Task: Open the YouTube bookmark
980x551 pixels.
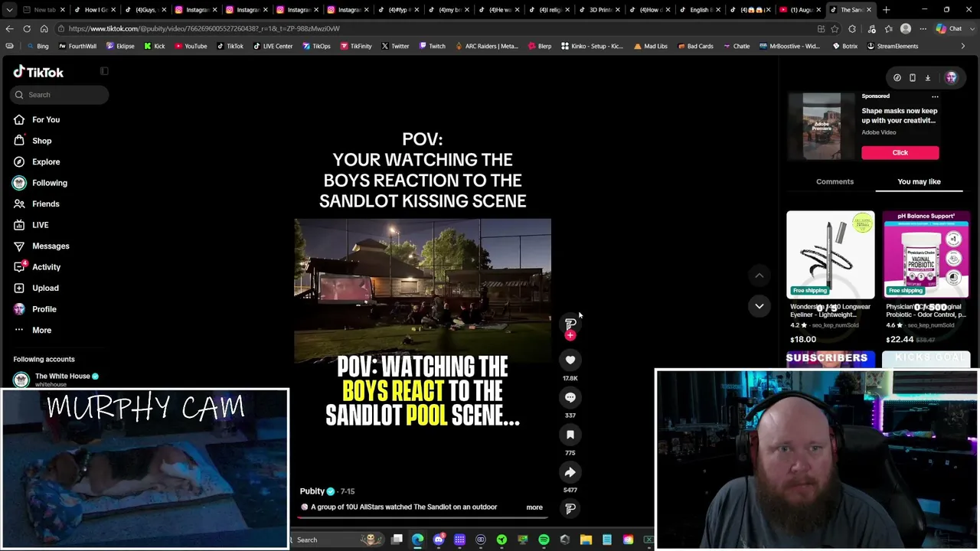Action: coord(191,46)
